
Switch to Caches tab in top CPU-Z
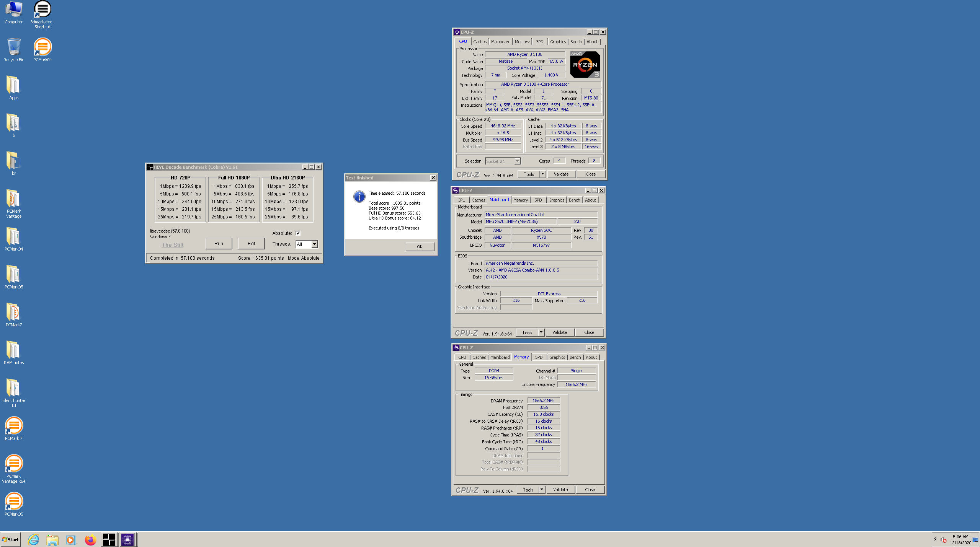point(480,42)
